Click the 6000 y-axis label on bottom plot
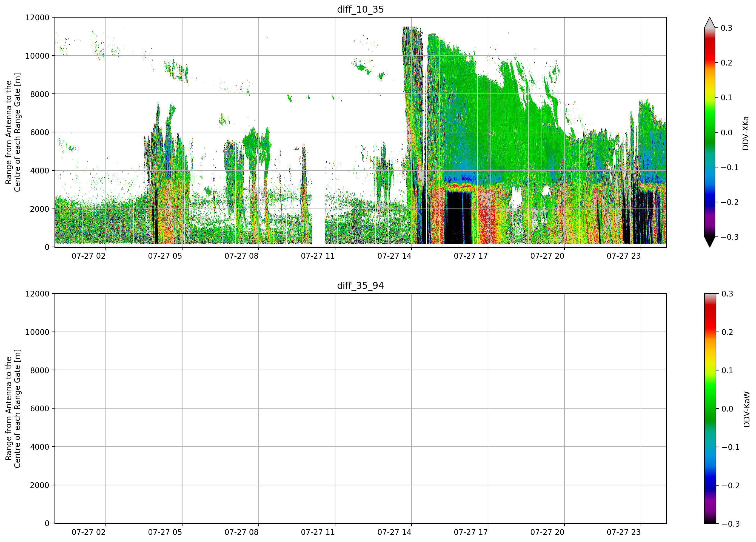 tap(40, 409)
